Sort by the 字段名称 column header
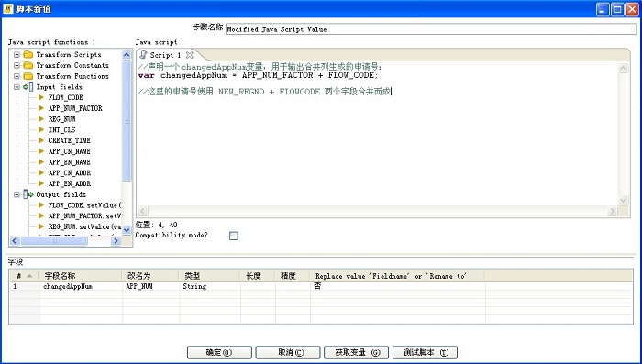This screenshot has width=642, height=364. click(x=81, y=276)
